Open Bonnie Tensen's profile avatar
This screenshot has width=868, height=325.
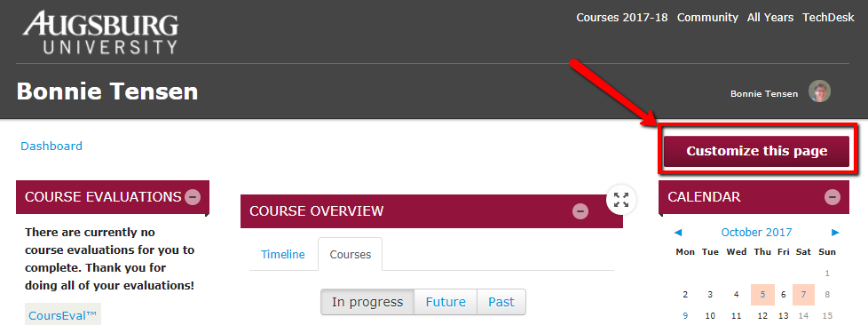pyautogui.click(x=819, y=91)
